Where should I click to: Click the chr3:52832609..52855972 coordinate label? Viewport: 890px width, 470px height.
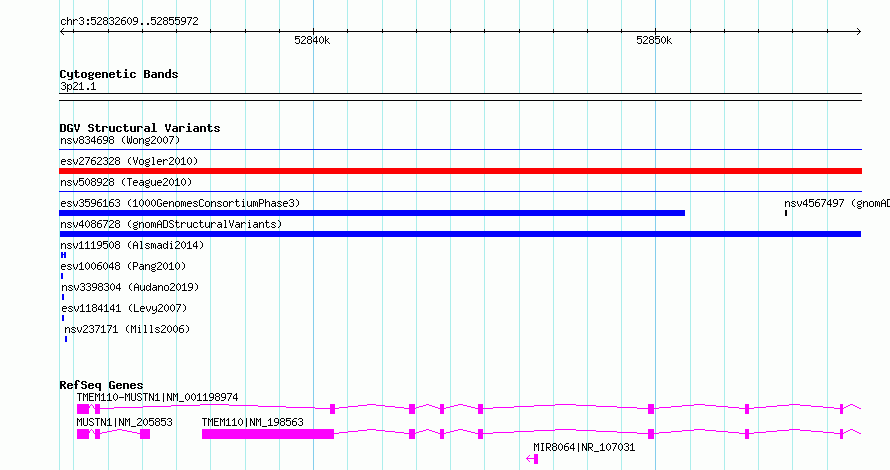[x=129, y=22]
